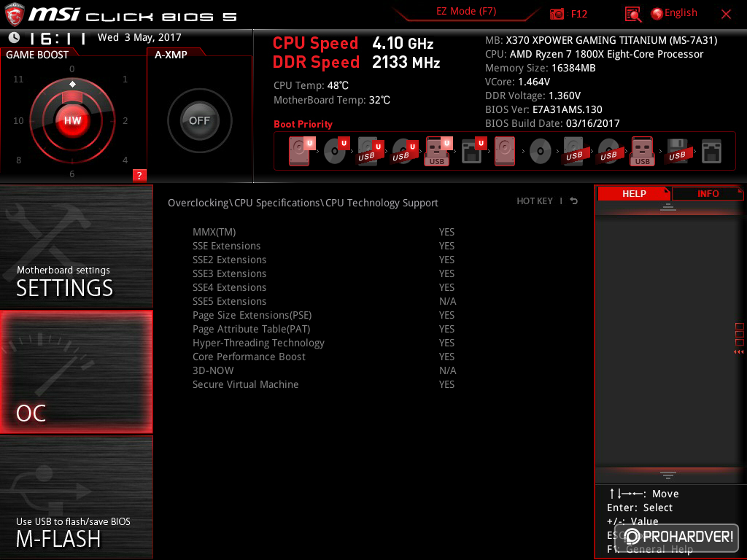Click the red triple-arrow collapse at right edge

point(738,352)
